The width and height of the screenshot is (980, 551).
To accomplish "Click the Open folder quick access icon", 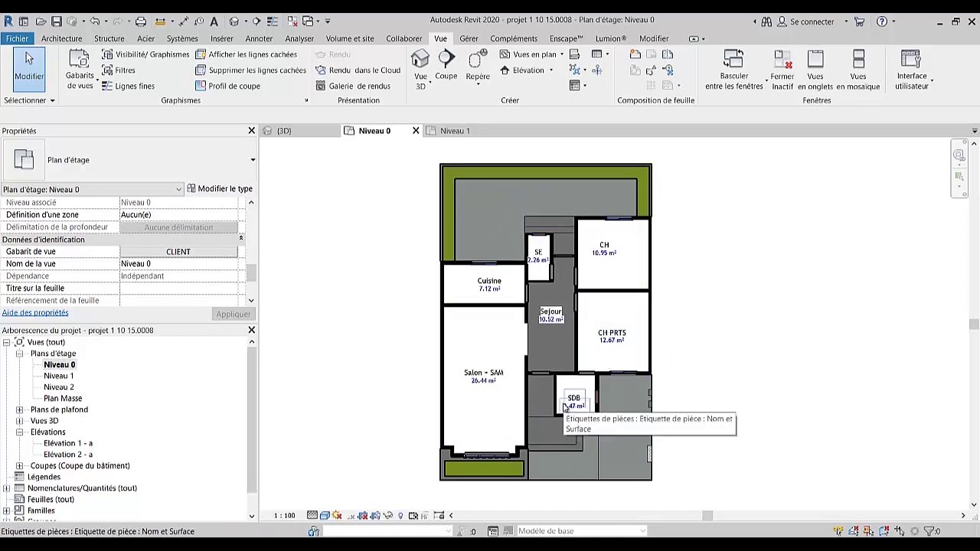I will [x=41, y=21].
